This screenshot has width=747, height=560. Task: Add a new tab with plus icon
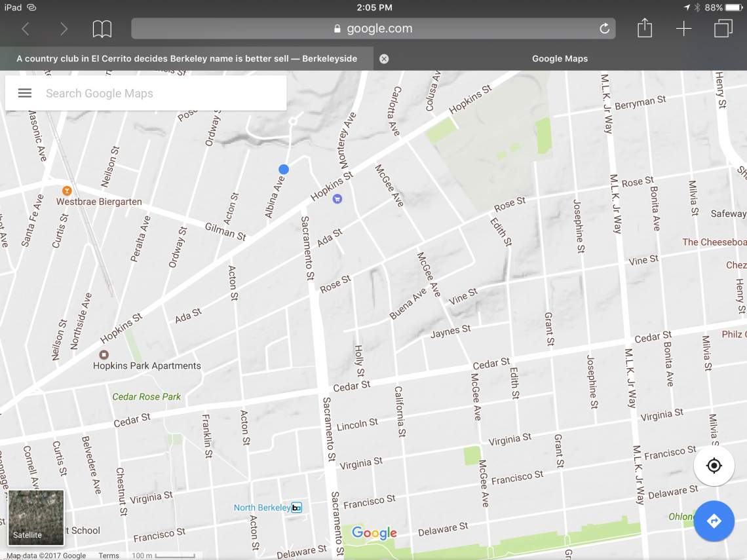(683, 29)
